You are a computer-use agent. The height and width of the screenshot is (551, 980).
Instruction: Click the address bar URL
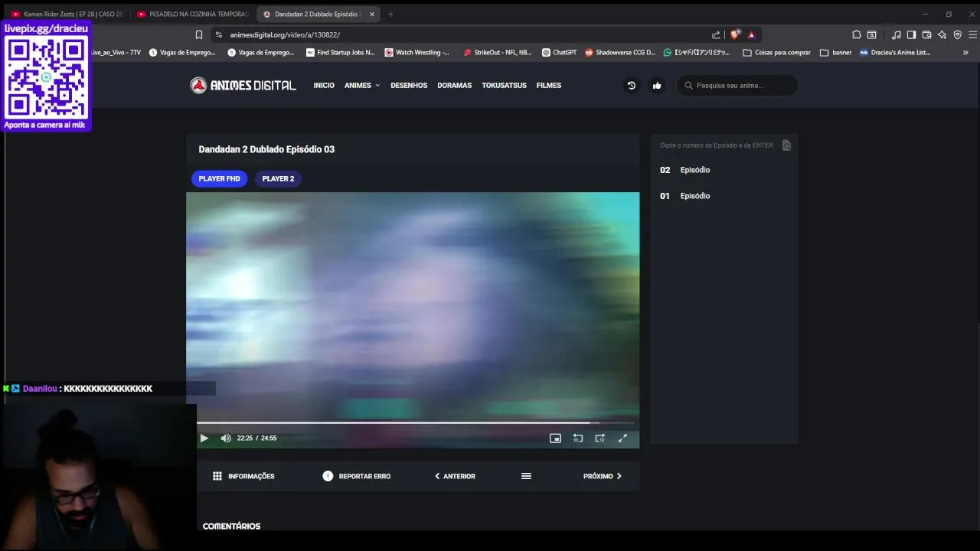(x=285, y=34)
